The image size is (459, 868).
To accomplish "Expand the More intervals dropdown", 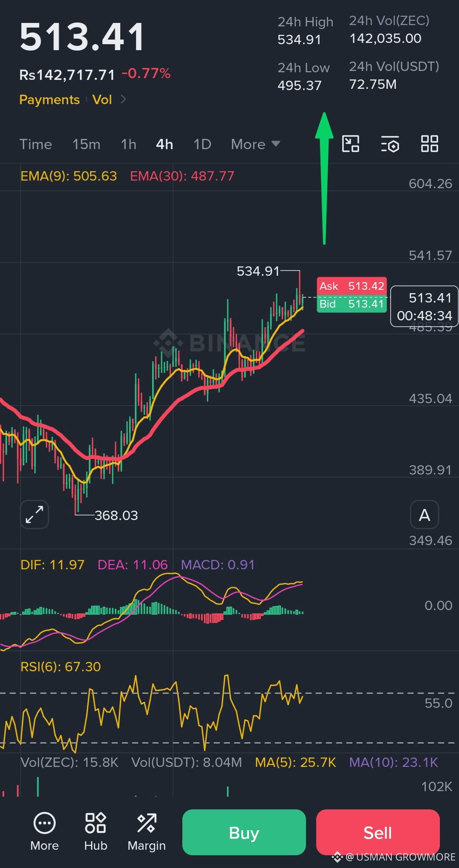I will 255,144.
